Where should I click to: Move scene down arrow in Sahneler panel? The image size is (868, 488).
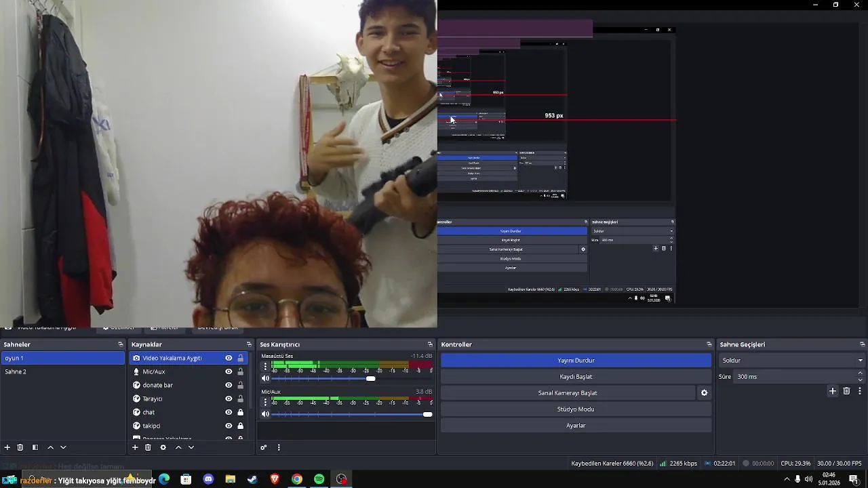[63, 447]
